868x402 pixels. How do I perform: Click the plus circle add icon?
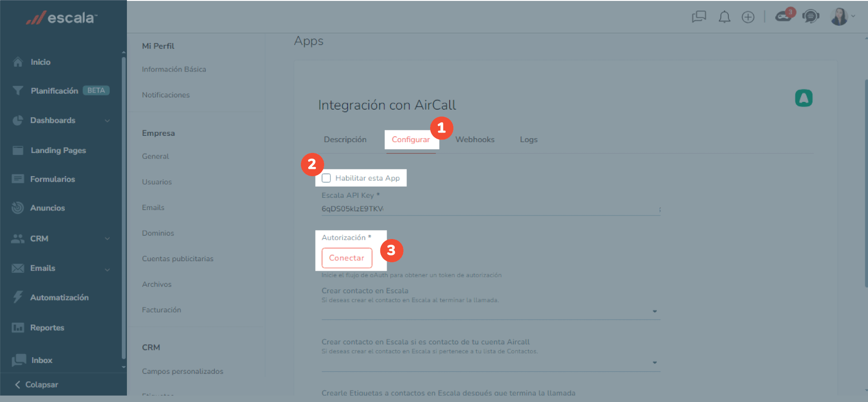[748, 17]
